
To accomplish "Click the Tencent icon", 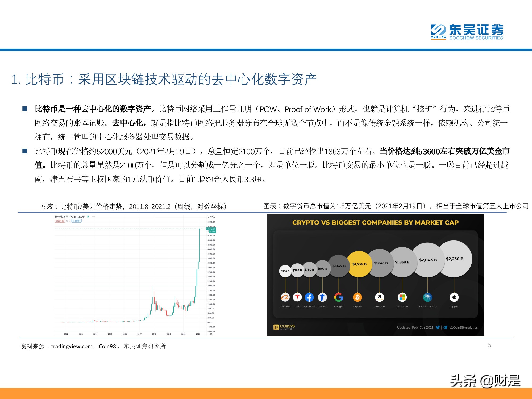I will pos(323,297).
